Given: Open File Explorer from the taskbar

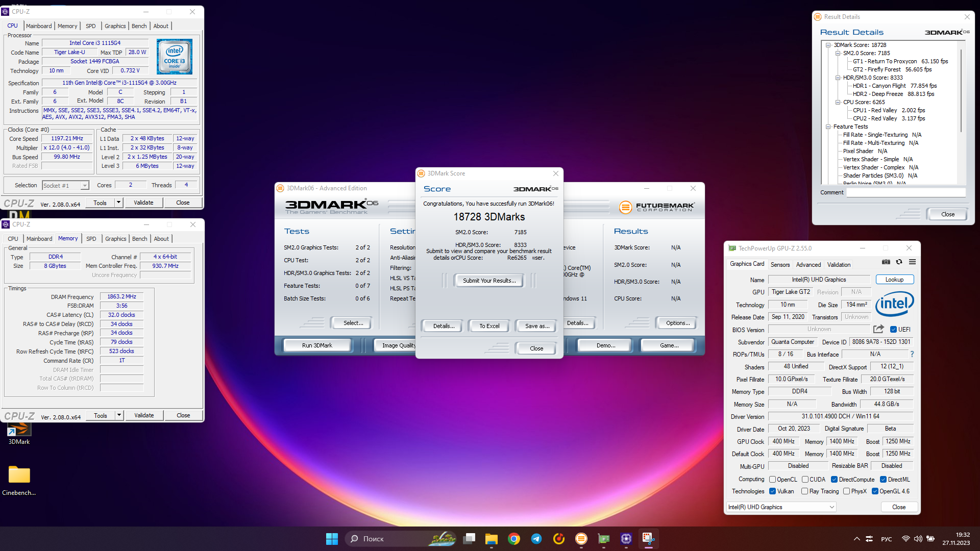Looking at the screenshot, I should pos(492,539).
